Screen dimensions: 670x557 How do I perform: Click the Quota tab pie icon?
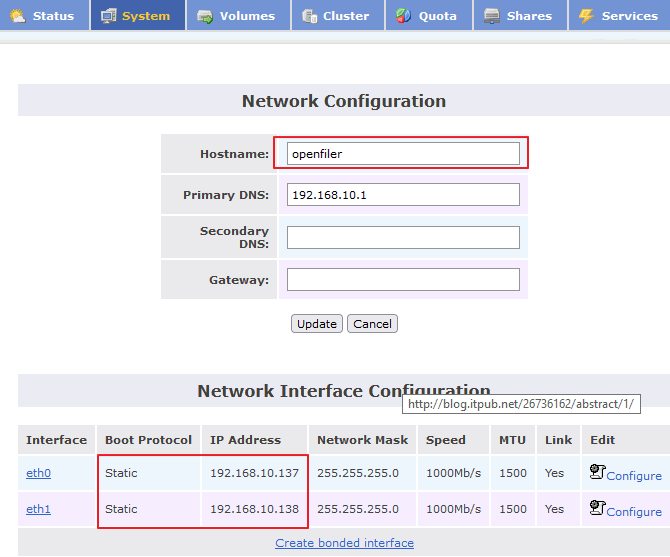pos(403,16)
